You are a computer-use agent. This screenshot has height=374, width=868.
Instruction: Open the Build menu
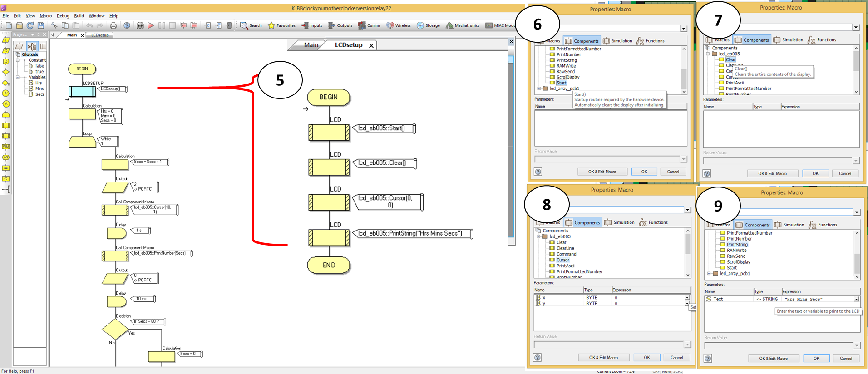pyautogui.click(x=79, y=15)
